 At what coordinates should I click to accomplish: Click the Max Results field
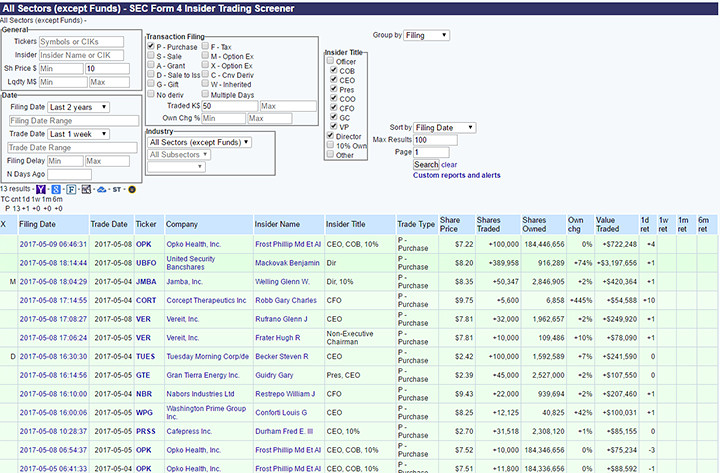coord(435,140)
